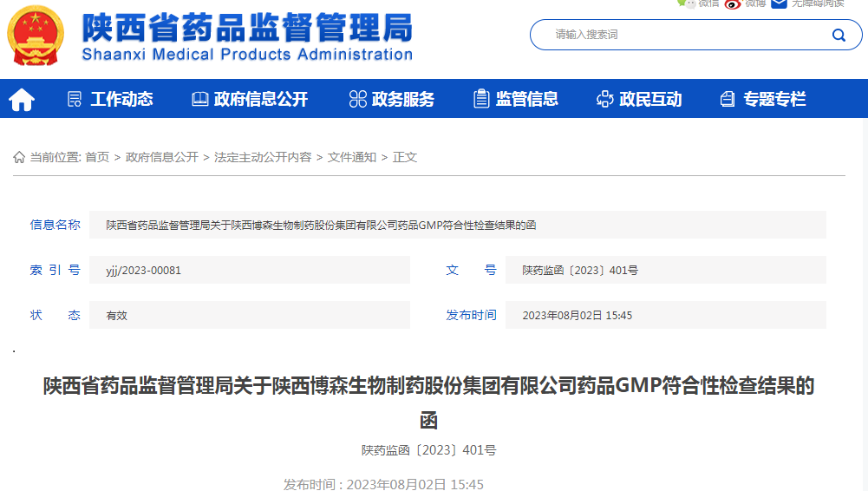Click the 无障碍阅读 link
The height and width of the screenshot is (491, 868).
click(818, 3)
